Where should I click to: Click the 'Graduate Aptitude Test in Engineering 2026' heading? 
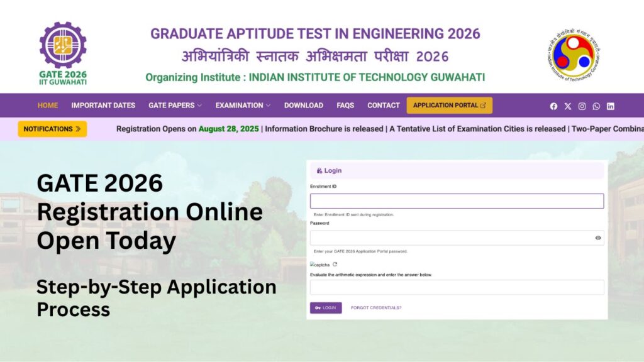click(x=315, y=34)
